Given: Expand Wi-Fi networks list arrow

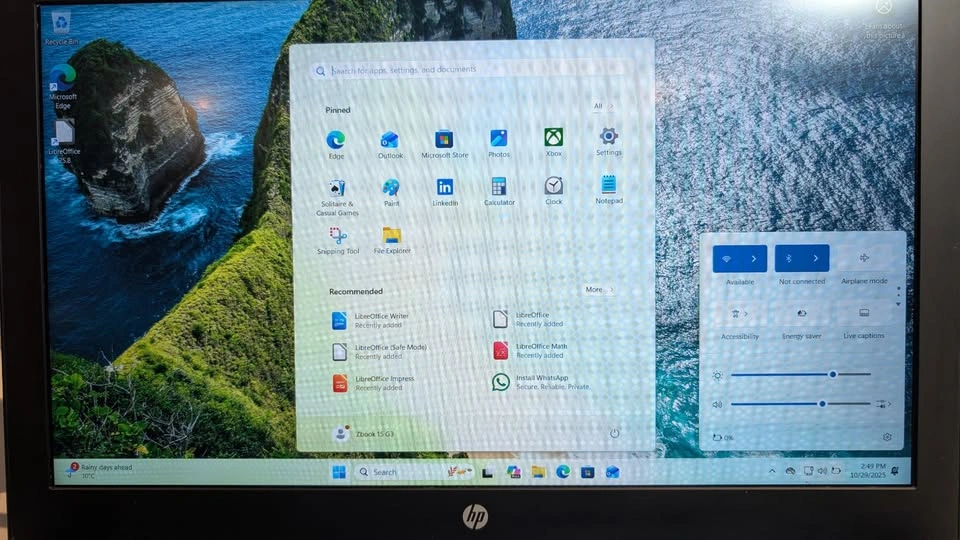Looking at the screenshot, I should [754, 259].
